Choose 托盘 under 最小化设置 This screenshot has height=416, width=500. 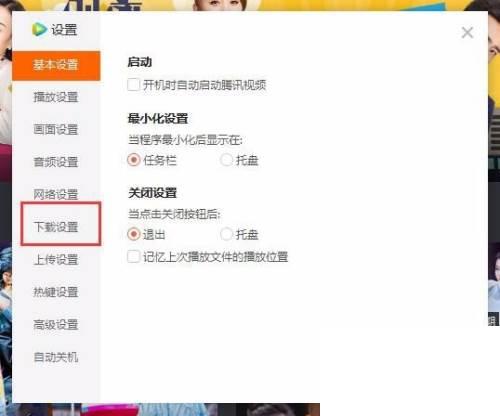tap(226, 160)
